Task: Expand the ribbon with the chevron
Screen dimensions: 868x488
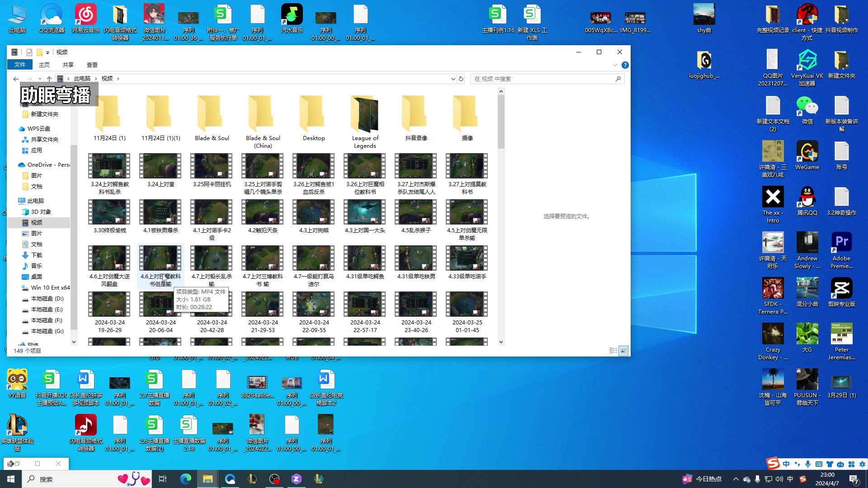Action: click(615, 65)
